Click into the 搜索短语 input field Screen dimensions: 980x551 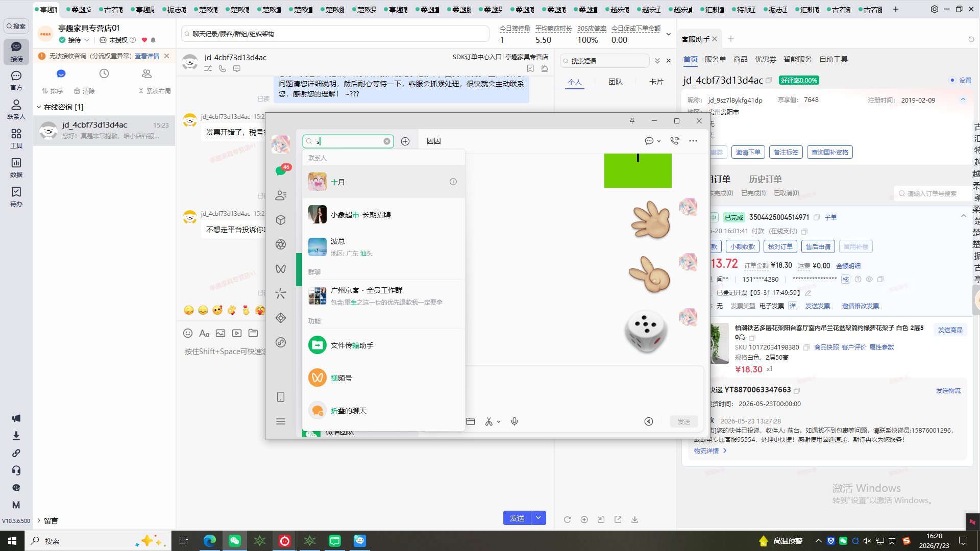604,61
